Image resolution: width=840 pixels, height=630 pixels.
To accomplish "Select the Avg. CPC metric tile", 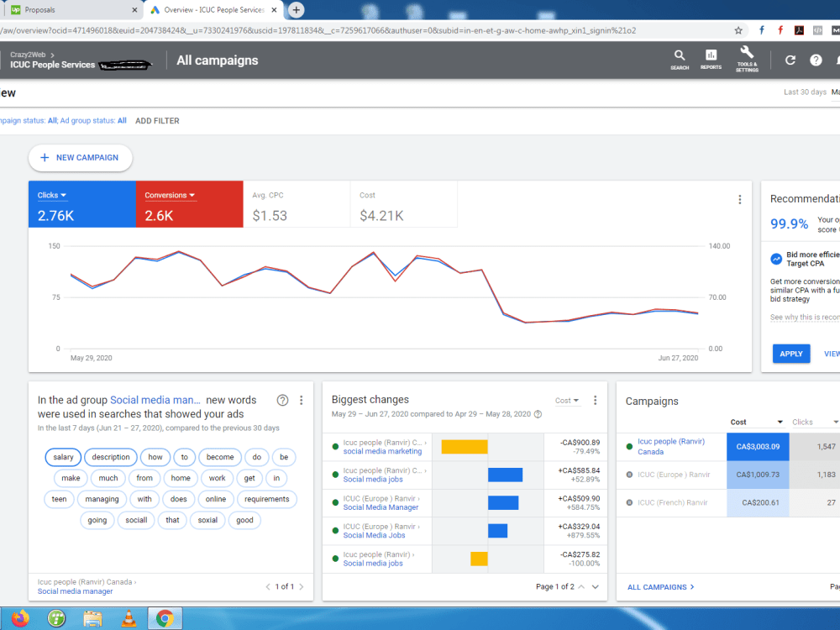I will pyautogui.click(x=297, y=204).
